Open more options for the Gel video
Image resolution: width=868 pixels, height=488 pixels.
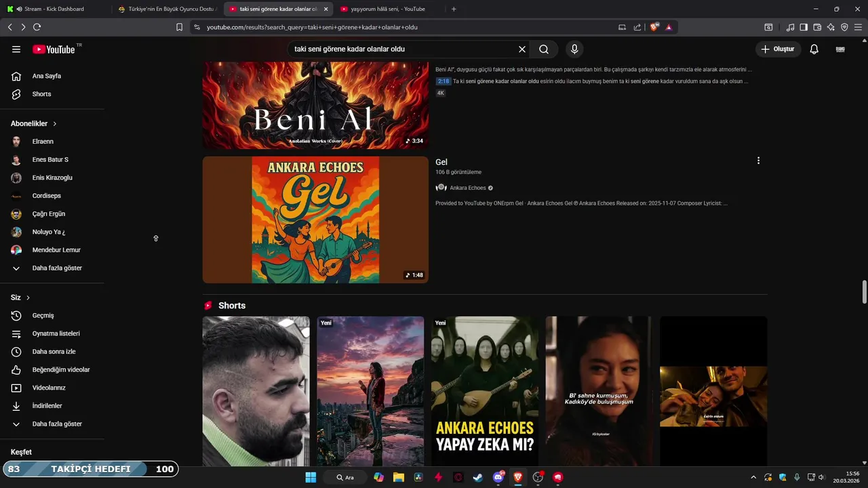point(758,161)
